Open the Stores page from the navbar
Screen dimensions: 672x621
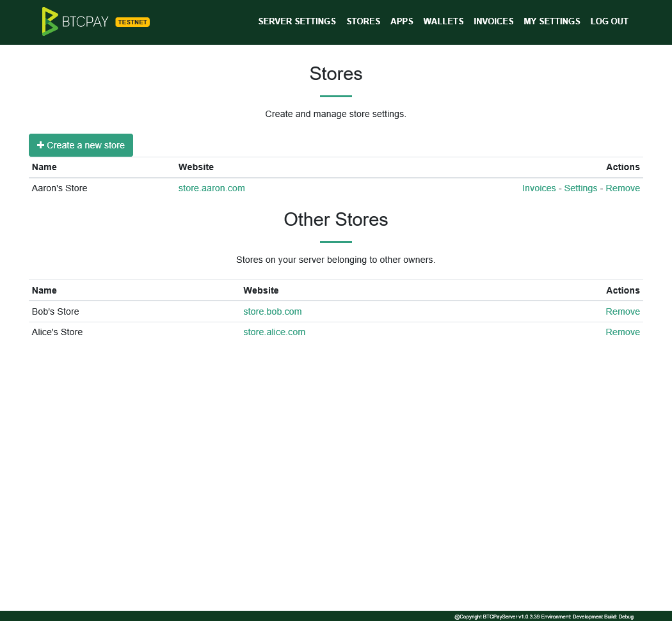point(363,21)
